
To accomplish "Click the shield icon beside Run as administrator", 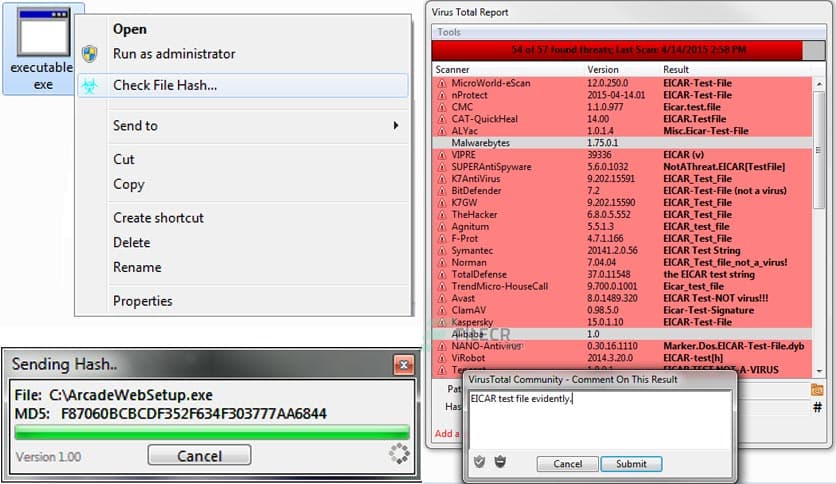I will coord(89,54).
